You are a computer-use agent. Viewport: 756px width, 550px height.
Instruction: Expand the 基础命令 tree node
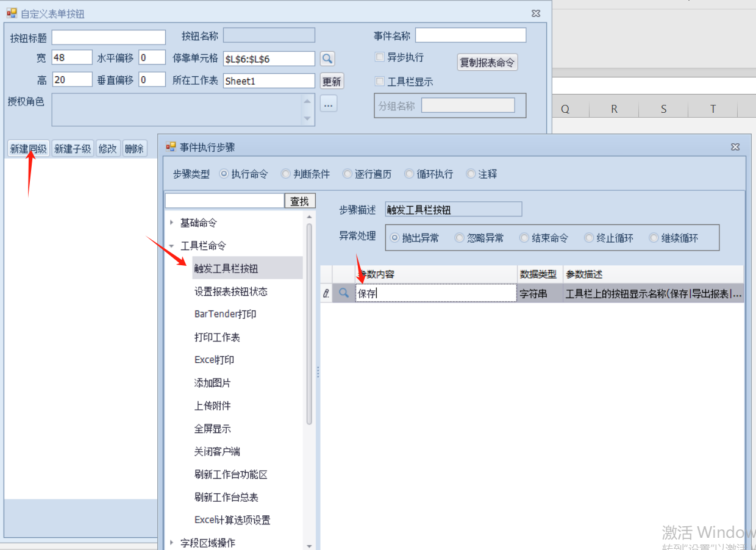tap(172, 223)
